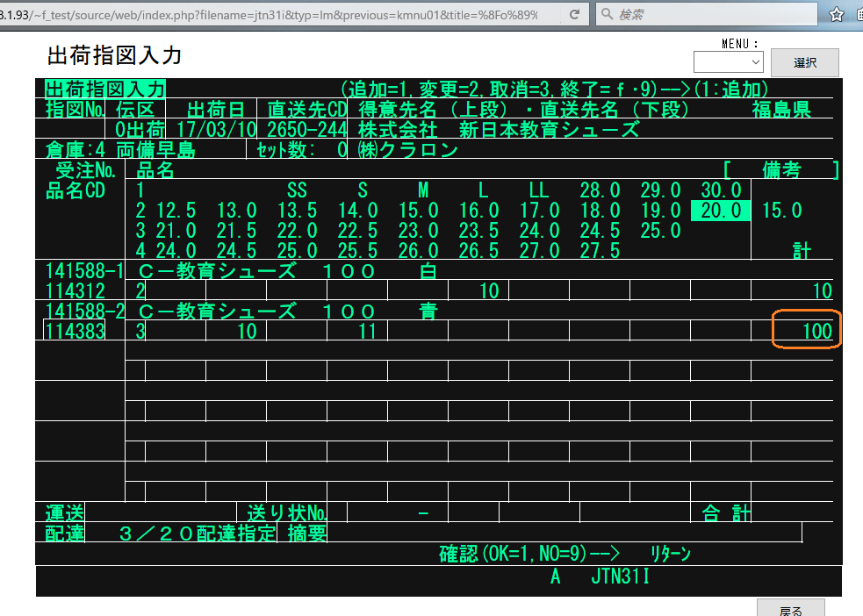Viewport: 863px width, 616px height.
Task: Select the 品名CD field 114383
Action: tap(75, 331)
